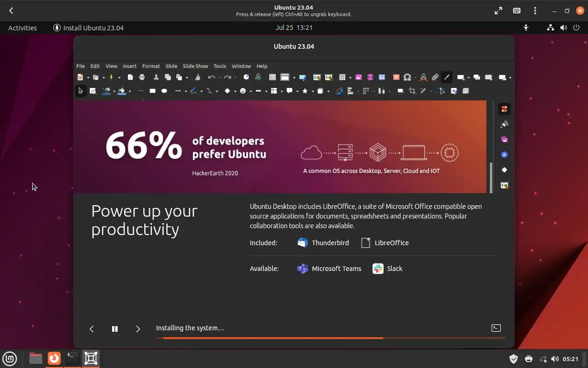
Task: Open the sidebar Styles deck icon
Action: click(504, 124)
